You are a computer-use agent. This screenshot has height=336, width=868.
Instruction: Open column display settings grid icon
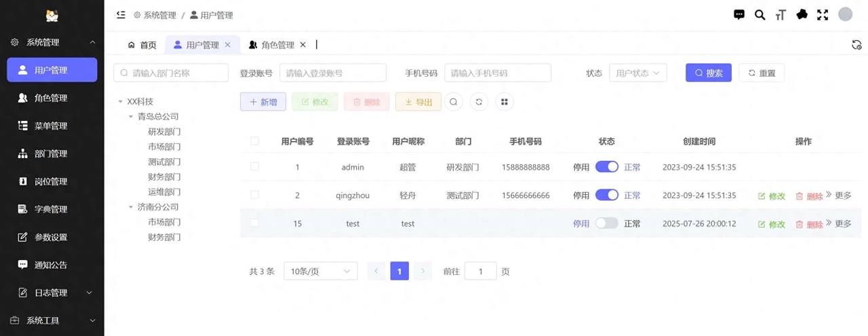504,102
